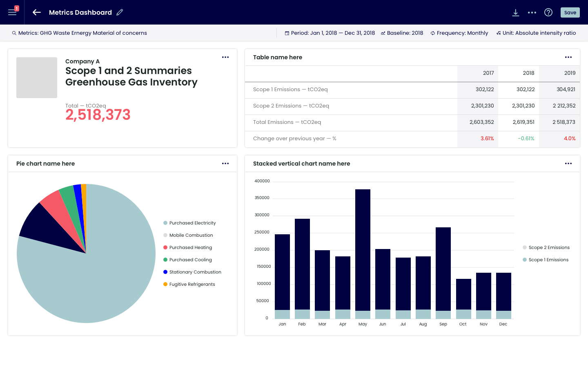Open the Baseline: 2018 selector
The width and height of the screenshot is (588, 368).
pyautogui.click(x=402, y=33)
